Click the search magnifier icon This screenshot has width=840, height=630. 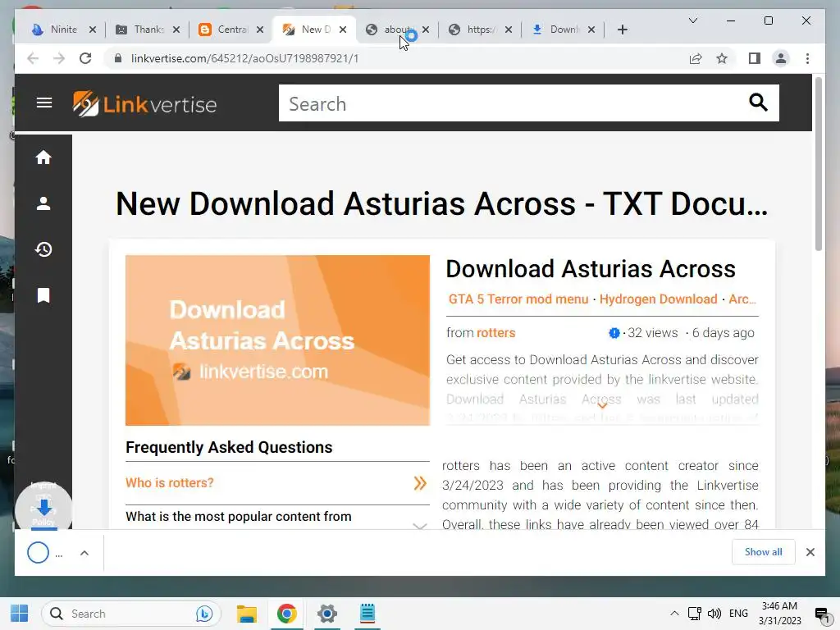pos(758,102)
